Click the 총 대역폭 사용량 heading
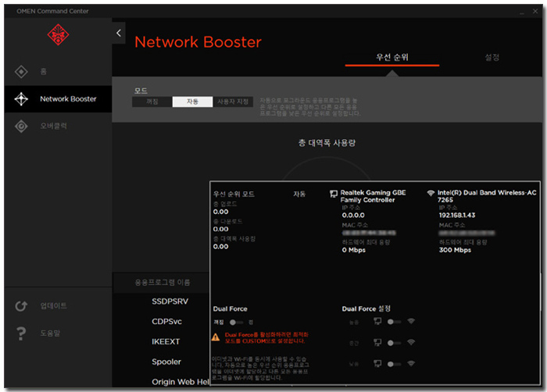This screenshot has width=547, height=392. 327,143
